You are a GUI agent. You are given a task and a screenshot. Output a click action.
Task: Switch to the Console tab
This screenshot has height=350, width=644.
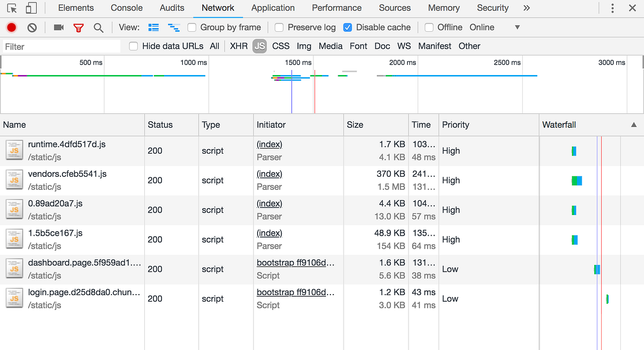[x=126, y=8]
